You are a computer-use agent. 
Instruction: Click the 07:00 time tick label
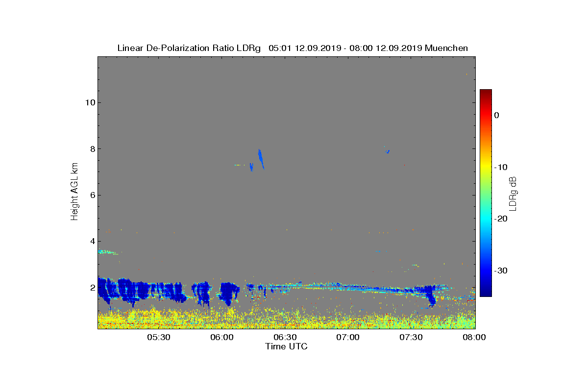[348, 338]
